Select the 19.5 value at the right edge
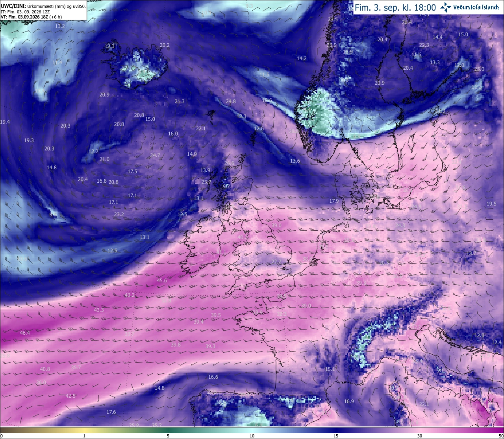504x439 pixels. [x=491, y=204]
